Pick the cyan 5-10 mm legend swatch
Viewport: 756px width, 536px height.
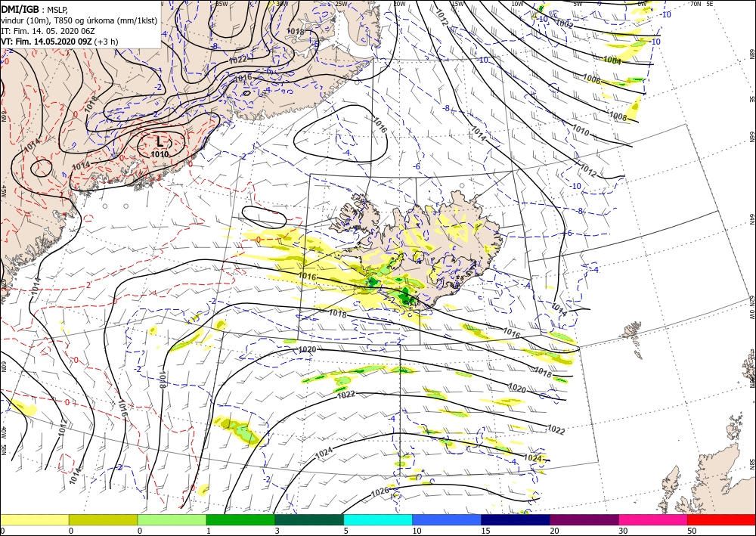coord(378,519)
